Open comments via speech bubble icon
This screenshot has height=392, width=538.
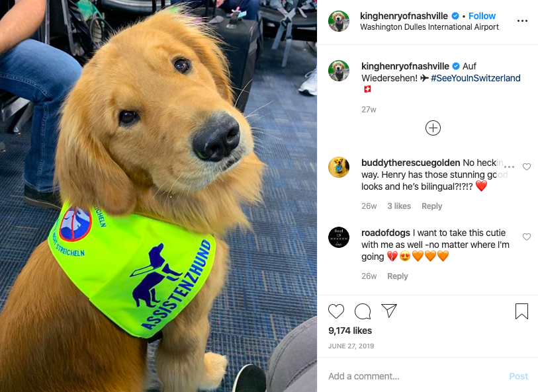pyautogui.click(x=363, y=311)
